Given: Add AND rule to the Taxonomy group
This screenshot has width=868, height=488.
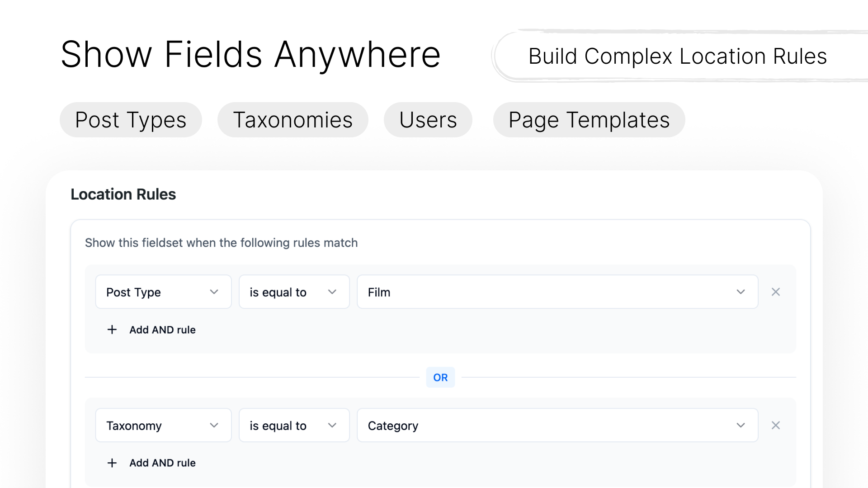Looking at the screenshot, I should click(x=151, y=463).
